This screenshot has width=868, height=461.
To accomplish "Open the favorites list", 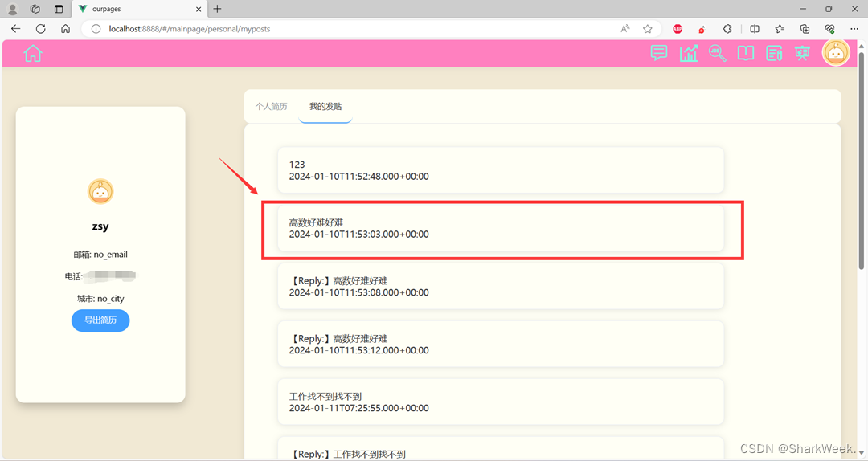I will [780, 29].
